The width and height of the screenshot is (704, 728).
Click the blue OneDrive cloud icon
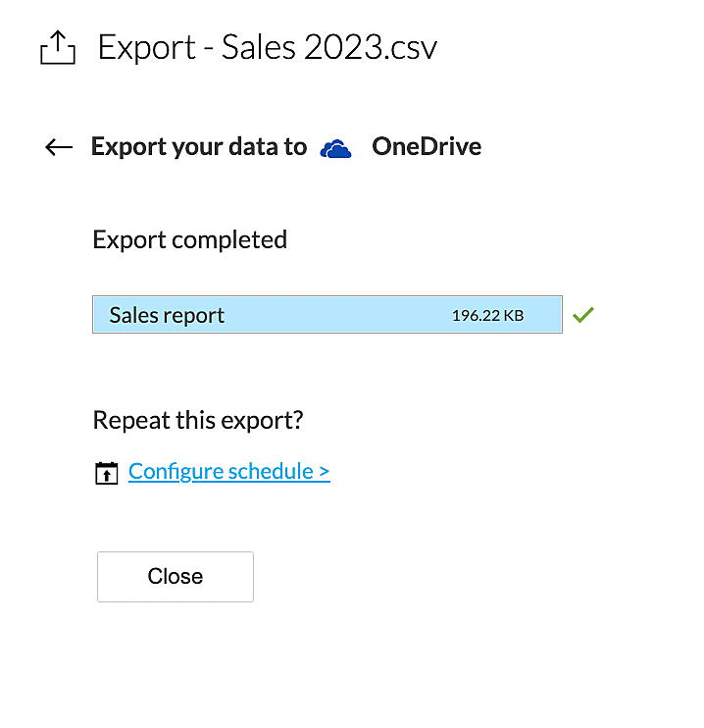coord(336,148)
